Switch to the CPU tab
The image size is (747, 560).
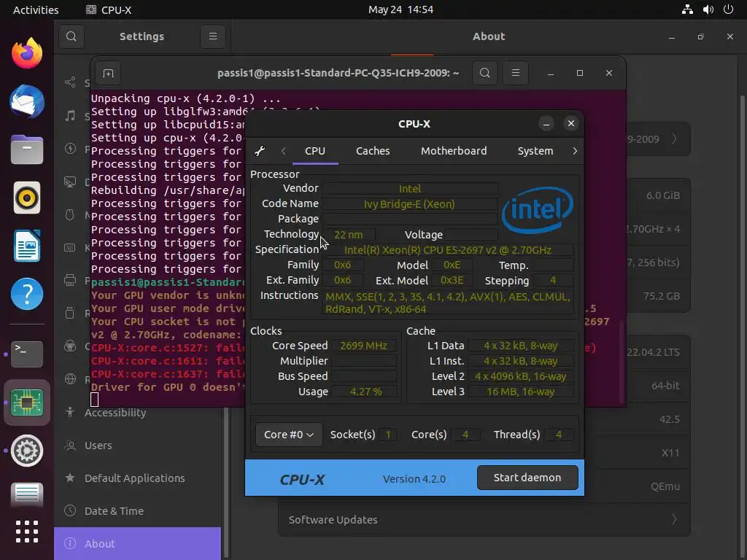point(315,151)
